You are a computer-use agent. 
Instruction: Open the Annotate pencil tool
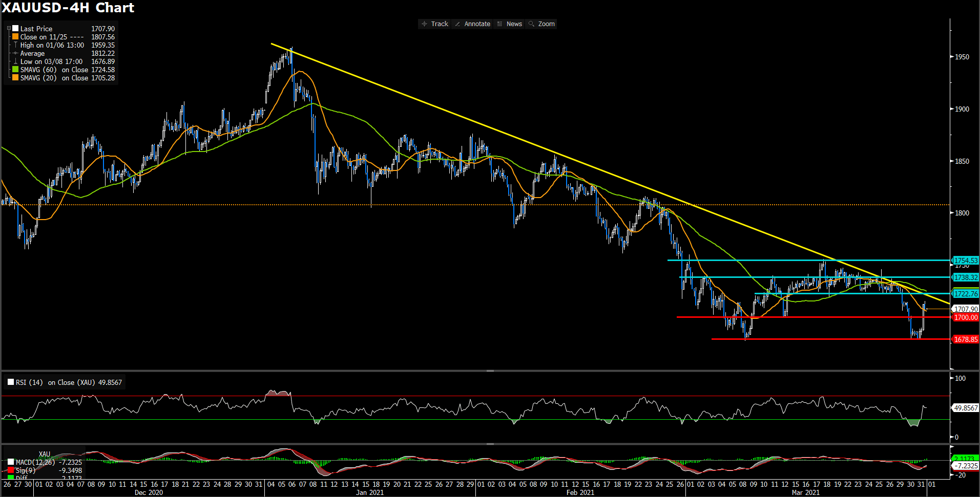(472, 24)
